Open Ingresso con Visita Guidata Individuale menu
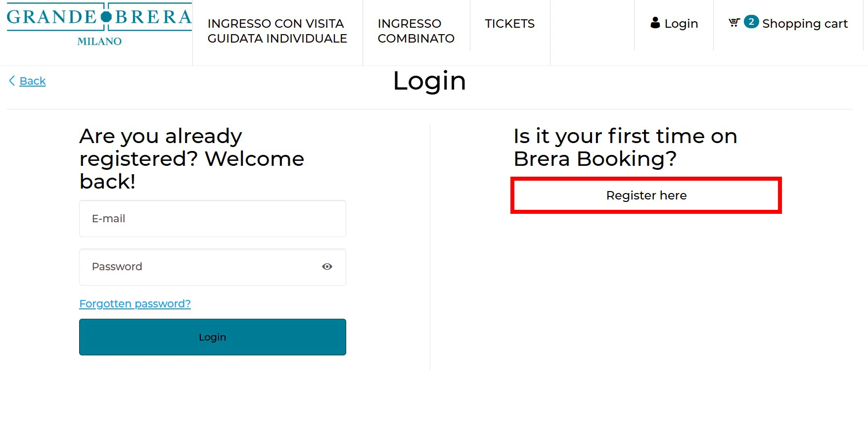868x443 pixels. 277,31
